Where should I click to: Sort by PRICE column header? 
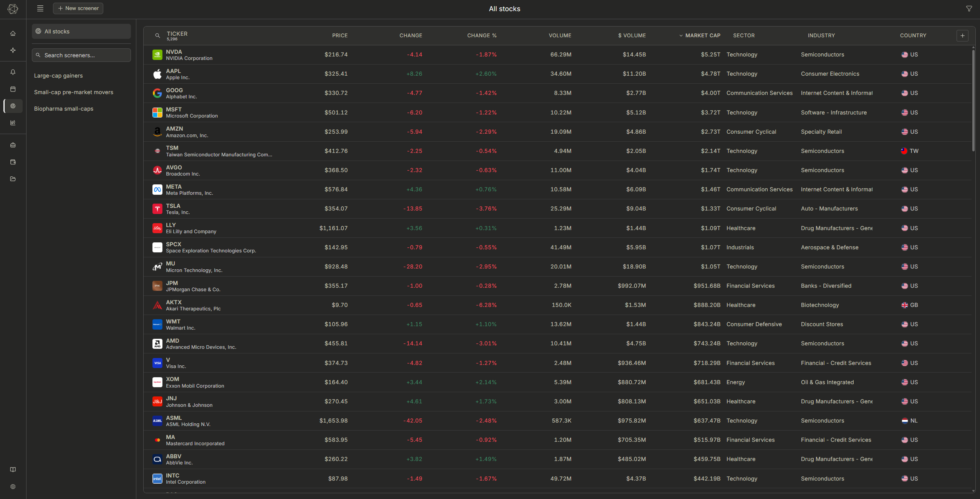pos(340,36)
